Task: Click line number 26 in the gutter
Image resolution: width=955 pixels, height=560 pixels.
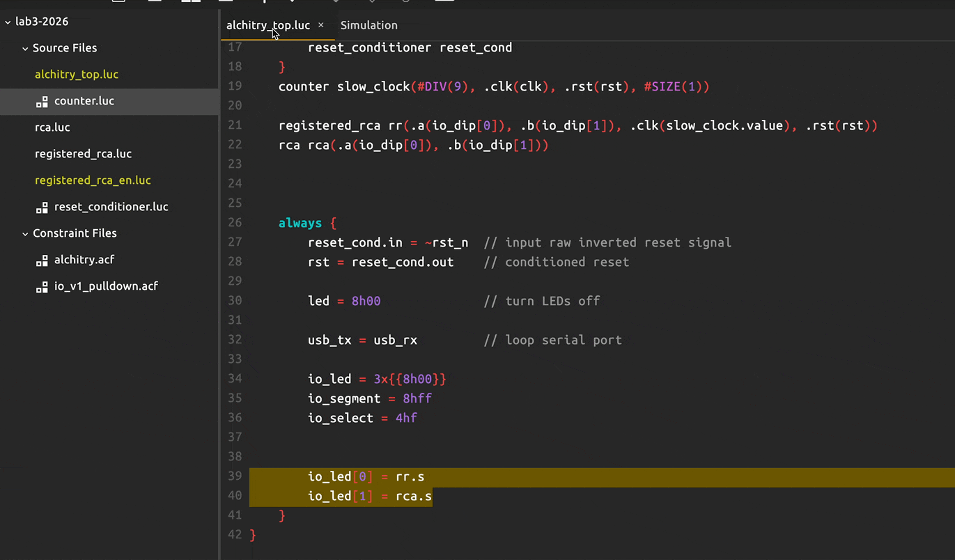Action: (235, 223)
